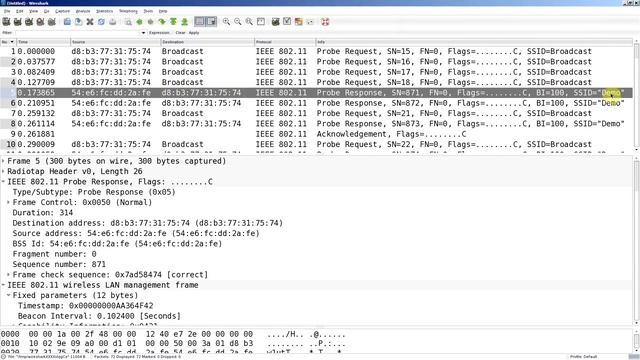Screen dimensions: 640x360
Task: Expand the Frame check sequence node
Action: tap(9, 275)
